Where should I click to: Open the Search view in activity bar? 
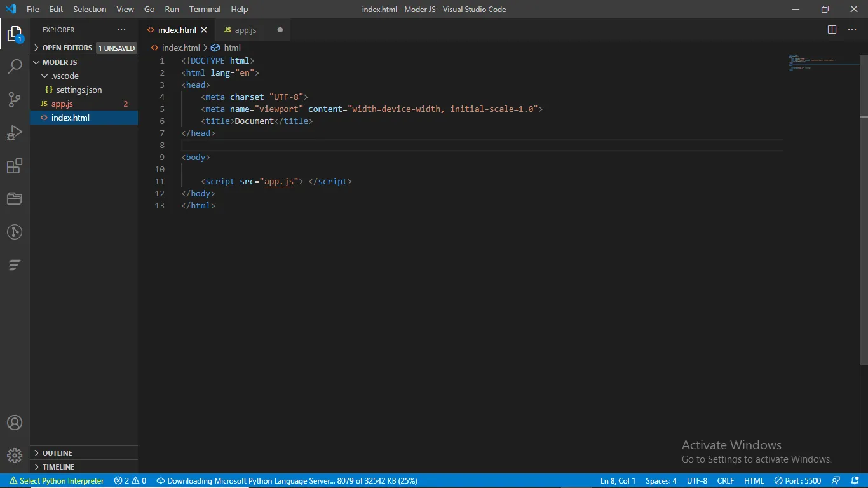click(15, 66)
